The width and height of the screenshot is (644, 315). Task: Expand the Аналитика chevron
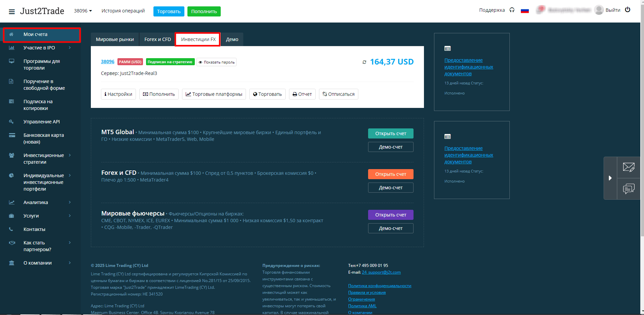click(70, 202)
